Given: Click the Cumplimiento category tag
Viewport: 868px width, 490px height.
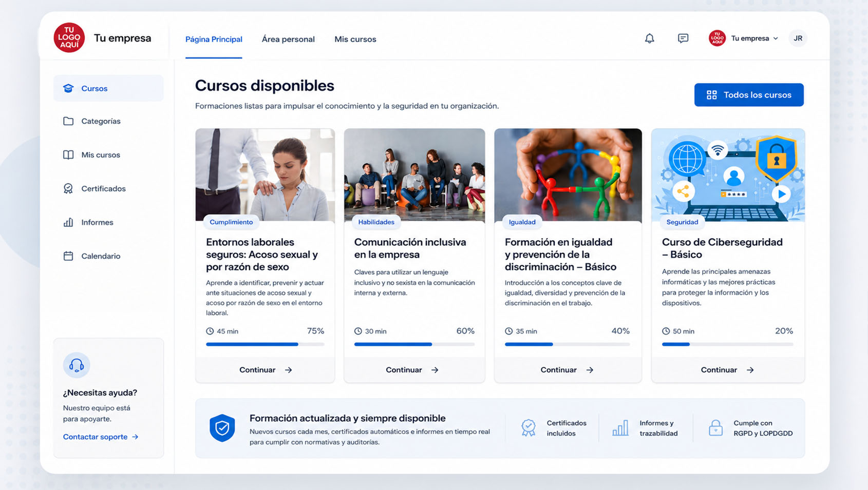Looking at the screenshot, I should click(231, 222).
